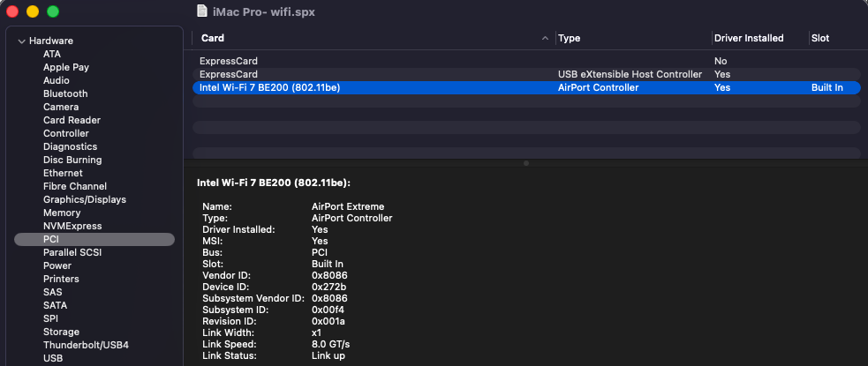The height and width of the screenshot is (366, 868).
Task: Select the PCI sidebar item
Action: 94,239
